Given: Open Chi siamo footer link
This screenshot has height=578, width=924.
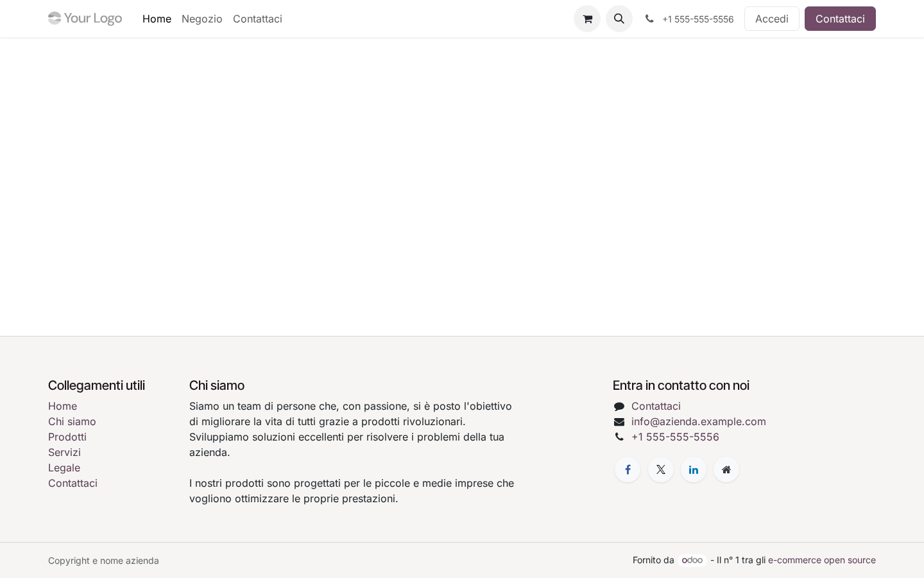Looking at the screenshot, I should (72, 421).
